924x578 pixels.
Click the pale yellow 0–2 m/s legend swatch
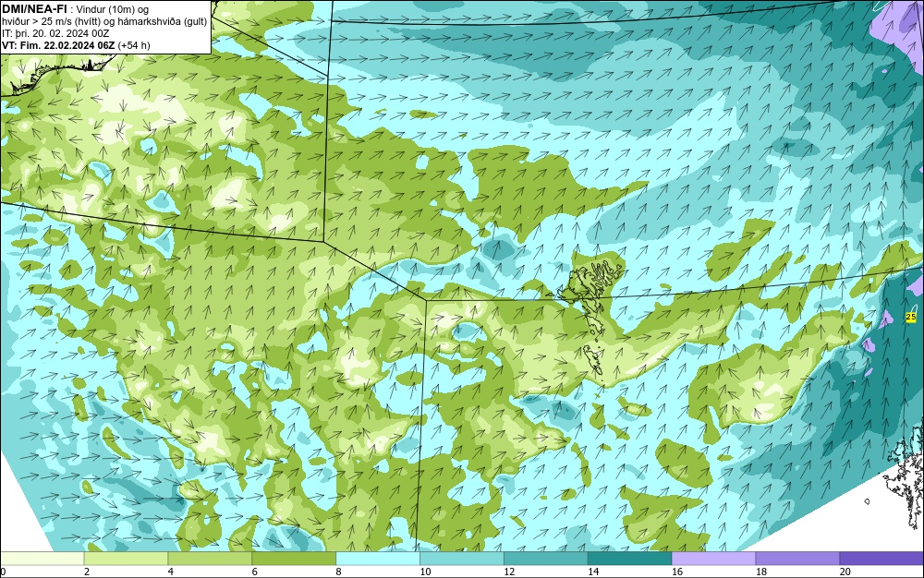click(x=42, y=559)
